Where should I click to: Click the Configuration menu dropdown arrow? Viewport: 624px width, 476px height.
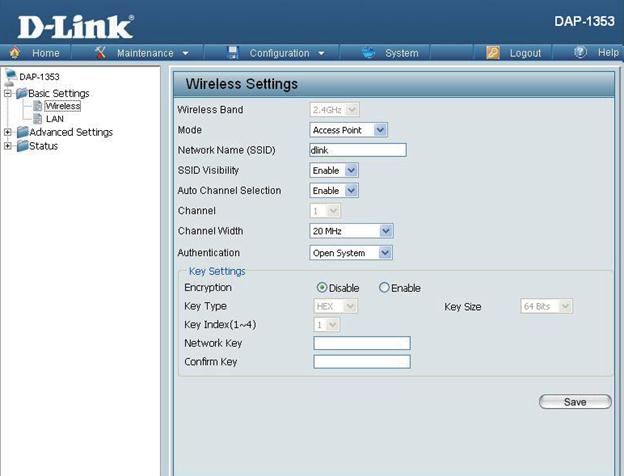321,53
